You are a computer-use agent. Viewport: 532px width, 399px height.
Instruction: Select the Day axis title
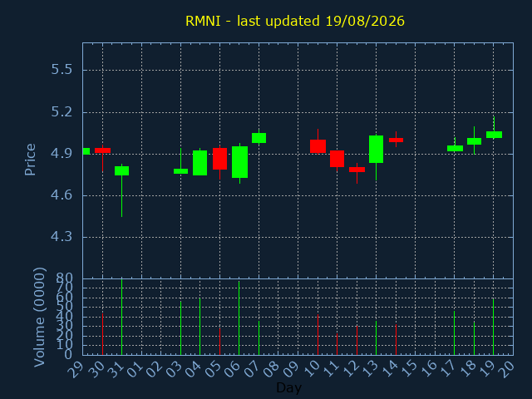(x=288, y=387)
